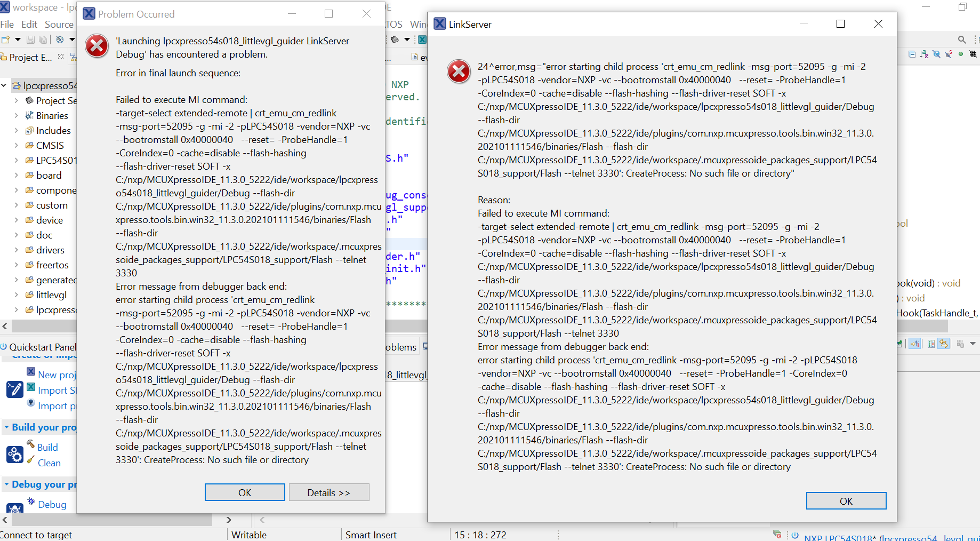This screenshot has width=980, height=541.
Task: Select the Clean broom icon in Quickstart Panel
Action: pos(30,460)
